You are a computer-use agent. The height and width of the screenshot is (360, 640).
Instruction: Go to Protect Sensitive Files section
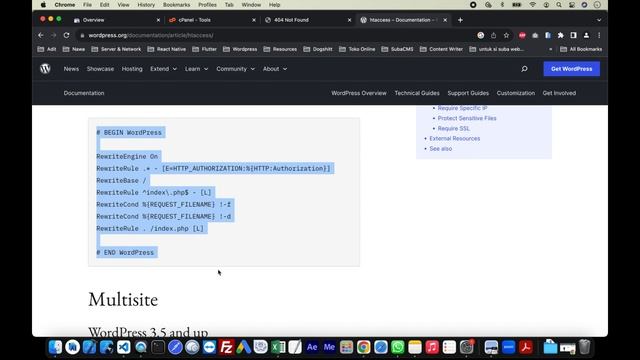tap(467, 118)
